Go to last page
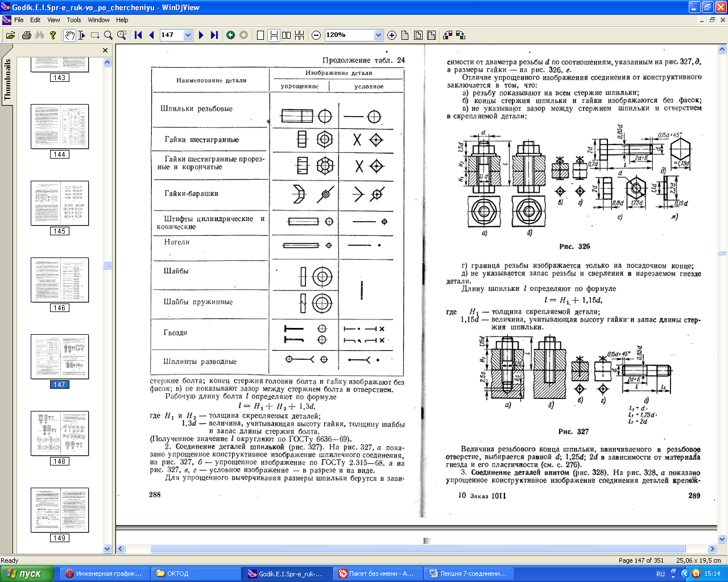This screenshot has width=728, height=582. click(x=214, y=35)
